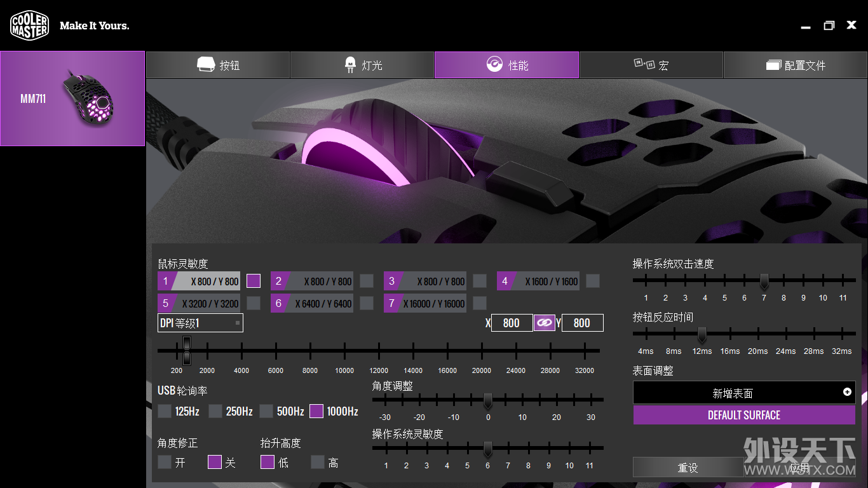Minimize the Cooler Master window
Image resolution: width=868 pixels, height=488 pixels.
pos(806,26)
